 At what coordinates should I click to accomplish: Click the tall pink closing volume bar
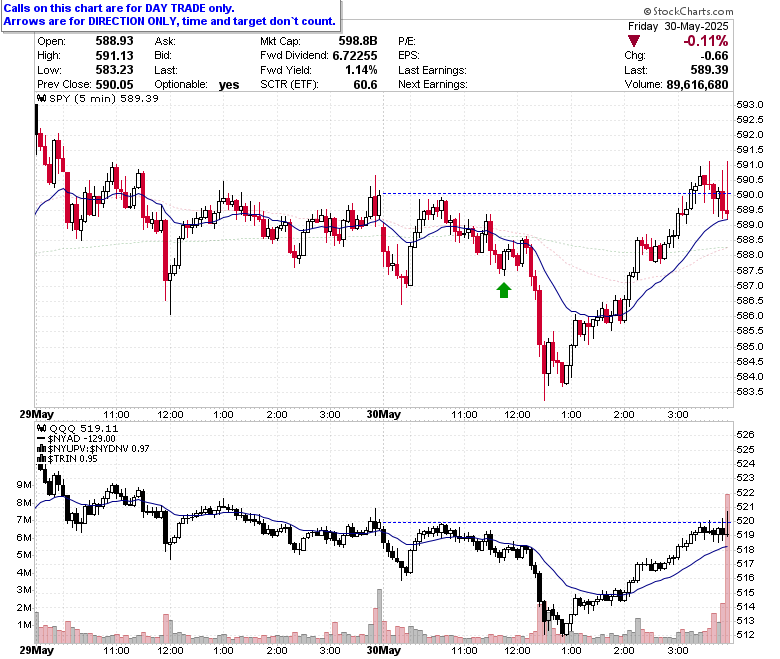tap(727, 568)
